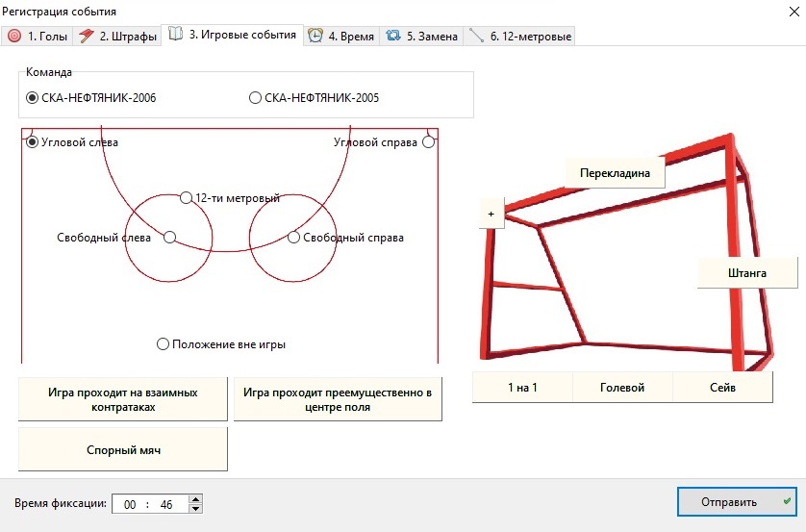Click the 1 на 1 button
Image resolution: width=806 pixels, height=532 pixels.
(x=522, y=387)
